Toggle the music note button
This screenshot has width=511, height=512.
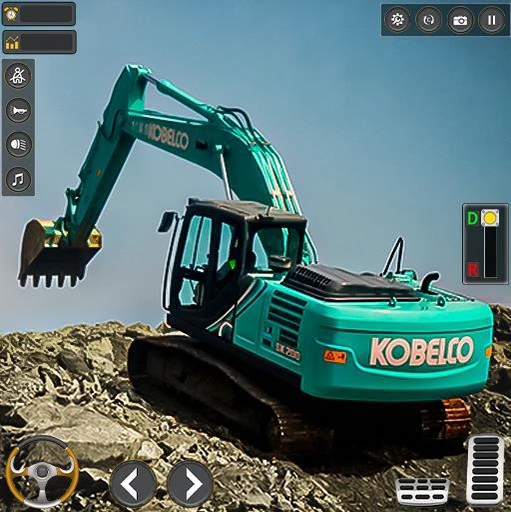click(x=18, y=179)
